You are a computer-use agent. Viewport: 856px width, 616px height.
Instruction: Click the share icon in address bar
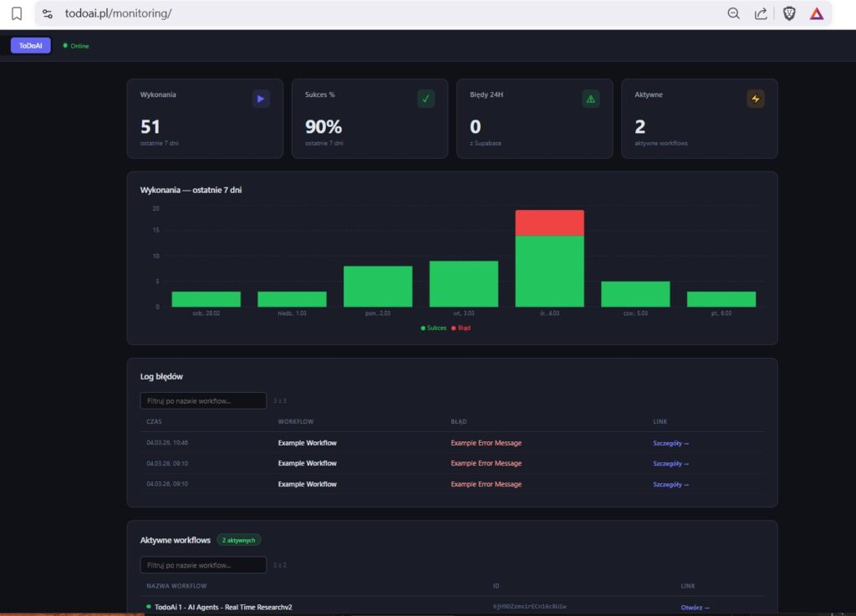[761, 13]
